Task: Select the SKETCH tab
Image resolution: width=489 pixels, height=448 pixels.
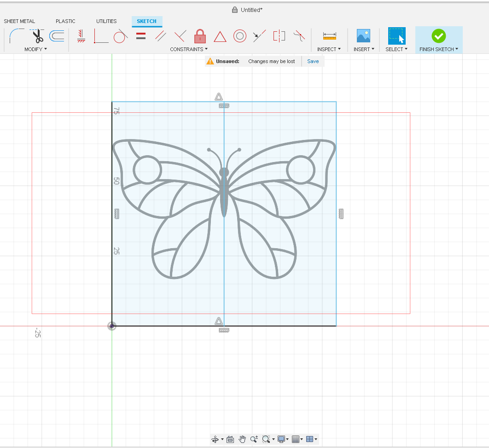Action: pos(146,21)
